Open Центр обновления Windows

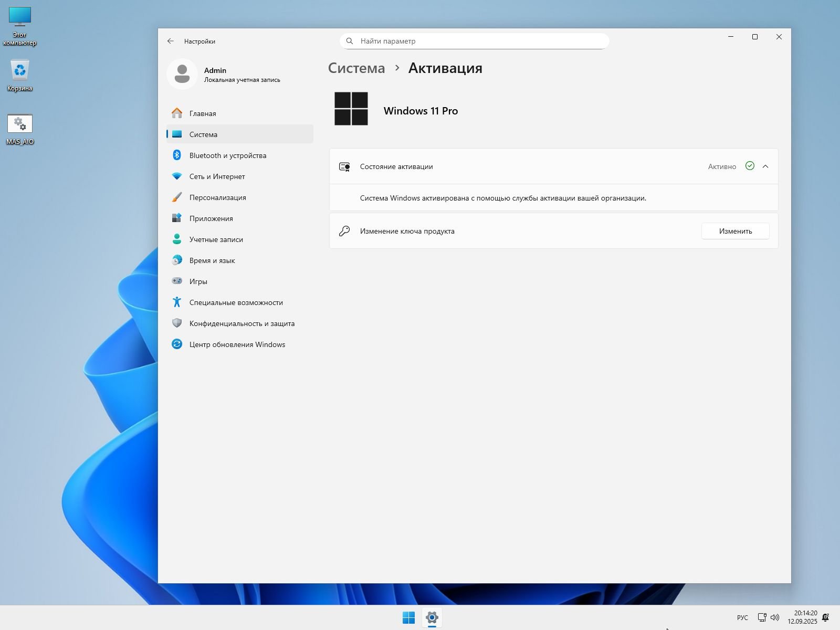[x=237, y=344]
